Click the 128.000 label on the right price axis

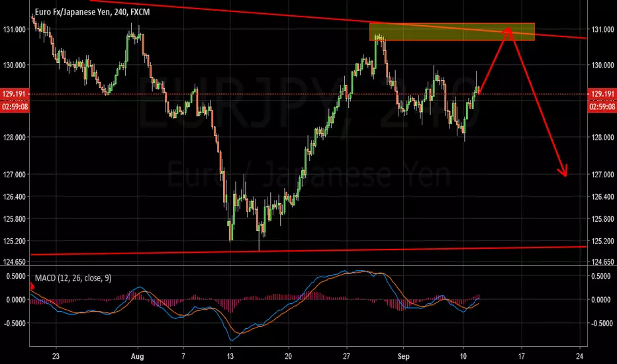602,138
